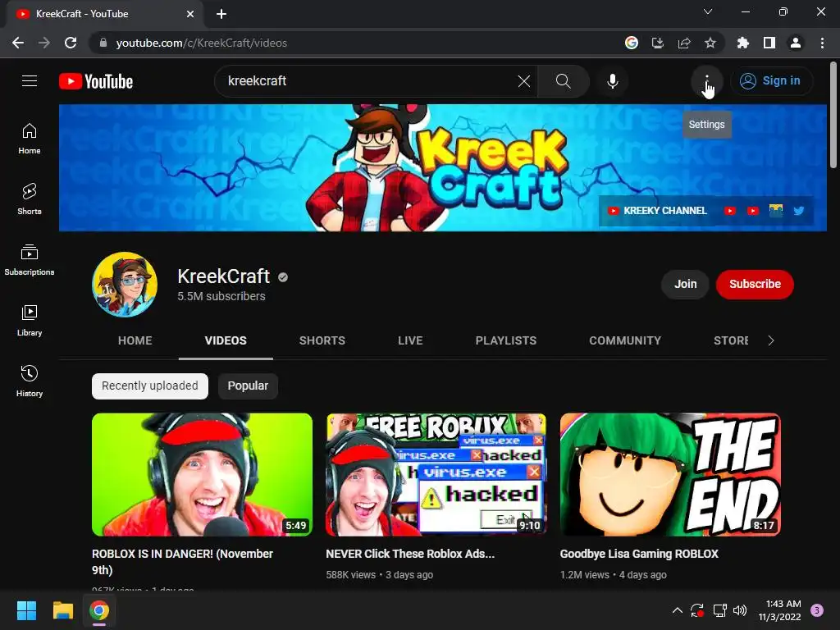
Task: Click the browser Back arrow
Action: point(18,43)
